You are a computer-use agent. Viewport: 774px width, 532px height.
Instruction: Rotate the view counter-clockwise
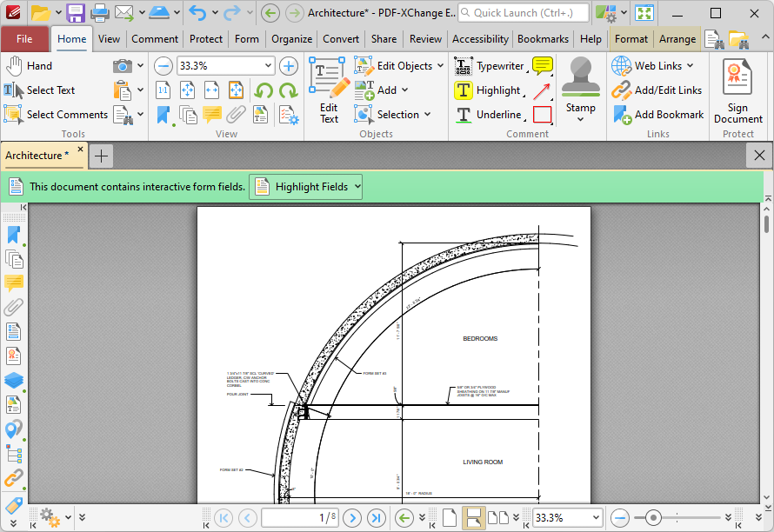click(x=264, y=90)
